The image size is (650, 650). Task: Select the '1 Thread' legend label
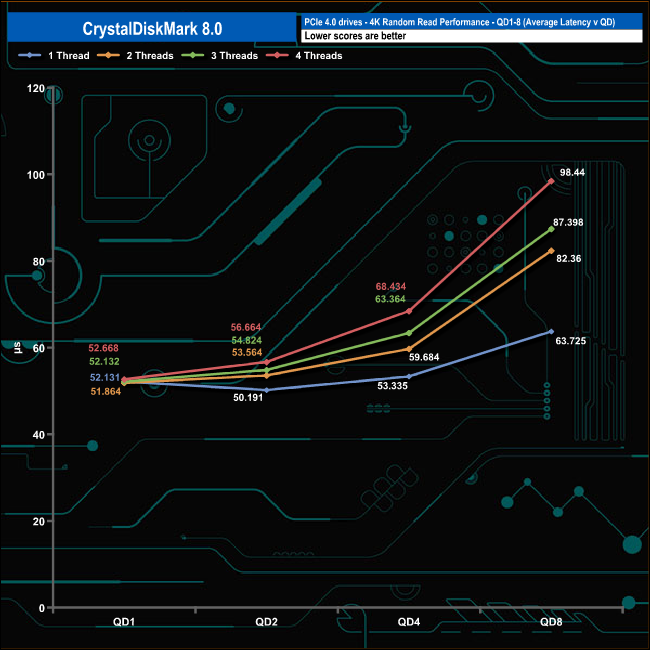[x=69, y=56]
